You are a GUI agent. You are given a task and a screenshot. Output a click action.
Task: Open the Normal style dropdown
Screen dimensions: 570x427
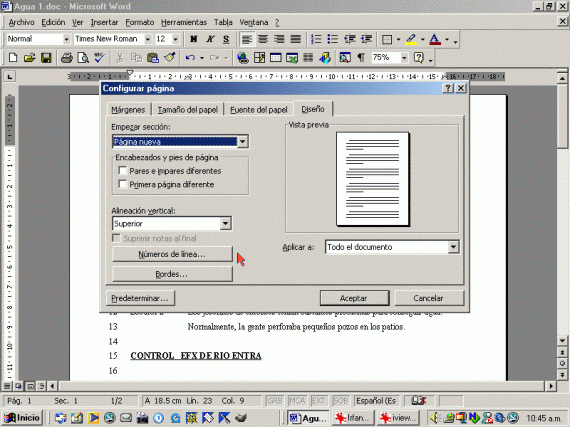tap(66, 39)
